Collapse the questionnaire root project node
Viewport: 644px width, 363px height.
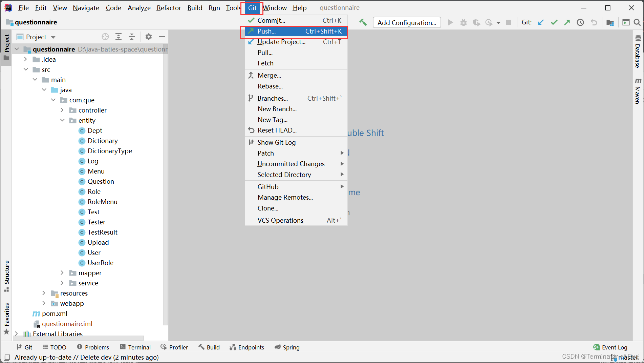pos(17,49)
